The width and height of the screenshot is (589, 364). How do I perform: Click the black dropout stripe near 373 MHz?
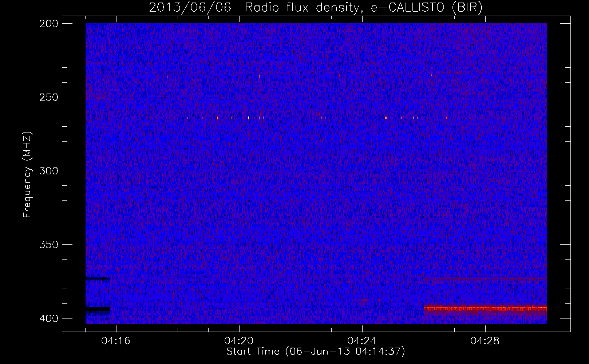pyautogui.click(x=98, y=278)
